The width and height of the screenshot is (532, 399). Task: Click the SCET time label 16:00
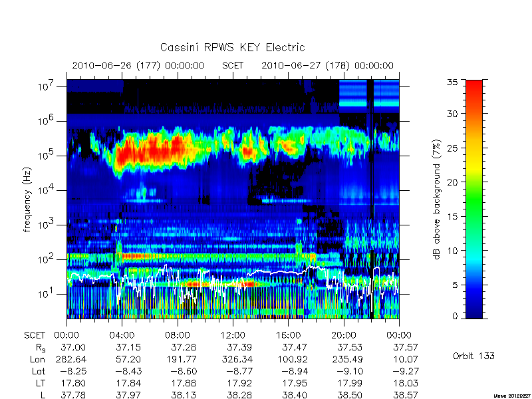(x=288, y=336)
